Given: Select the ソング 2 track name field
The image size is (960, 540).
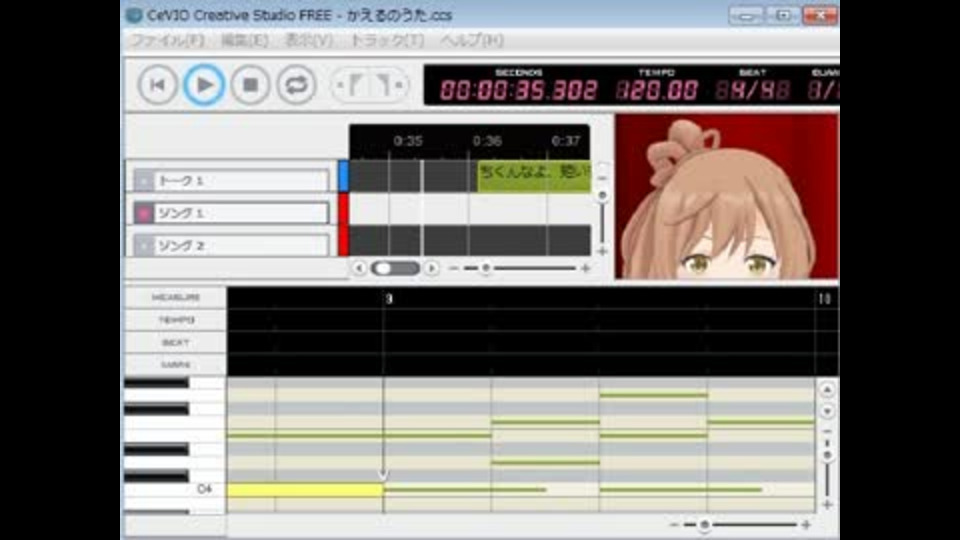Looking at the screenshot, I should pyautogui.click(x=242, y=246).
